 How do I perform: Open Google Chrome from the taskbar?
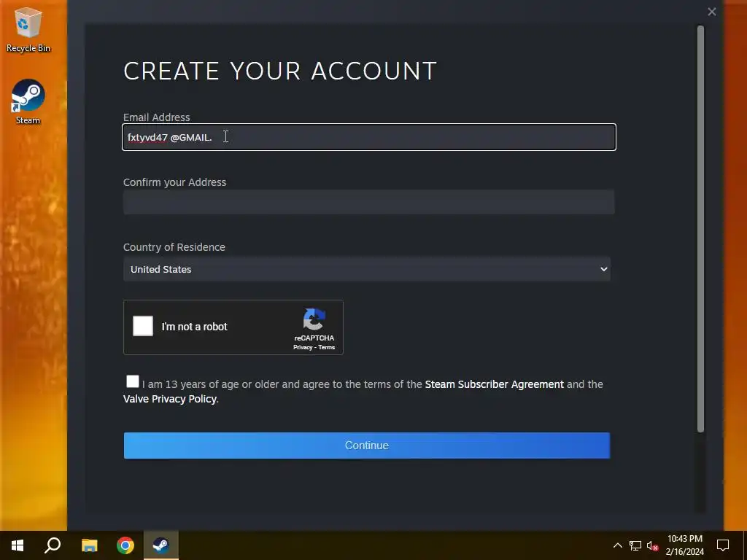tap(125, 545)
